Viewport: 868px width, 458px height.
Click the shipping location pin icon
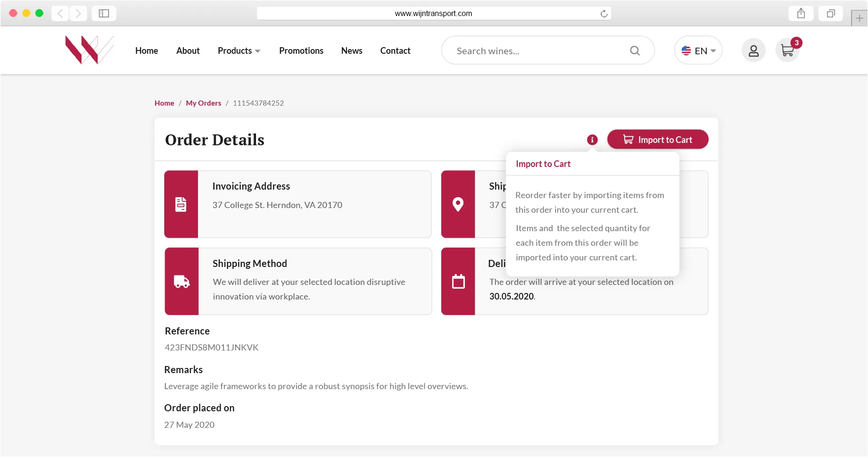[x=458, y=204]
